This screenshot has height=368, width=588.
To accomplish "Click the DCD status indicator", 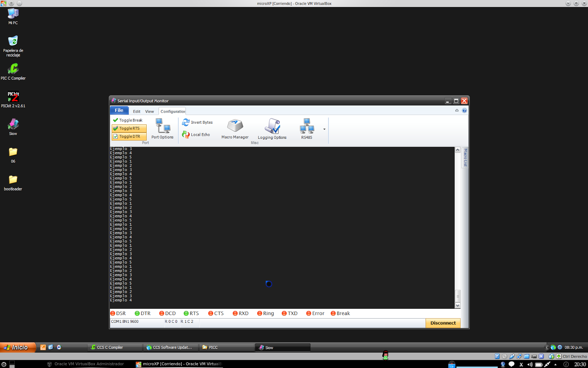I will (x=167, y=314).
